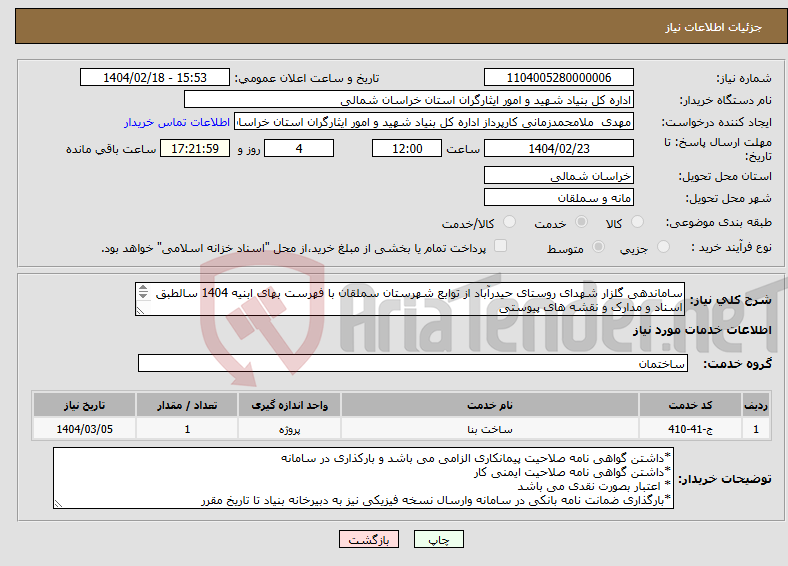The width and height of the screenshot is (788, 566).
Task: Click the شهر محل تحویل field مانه و سملقان
Action: pos(558,197)
